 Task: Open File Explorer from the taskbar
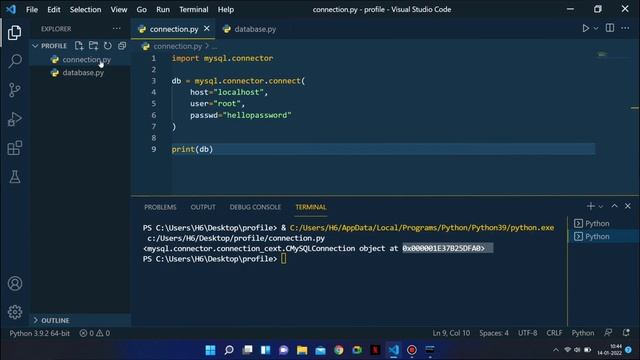[302, 350]
